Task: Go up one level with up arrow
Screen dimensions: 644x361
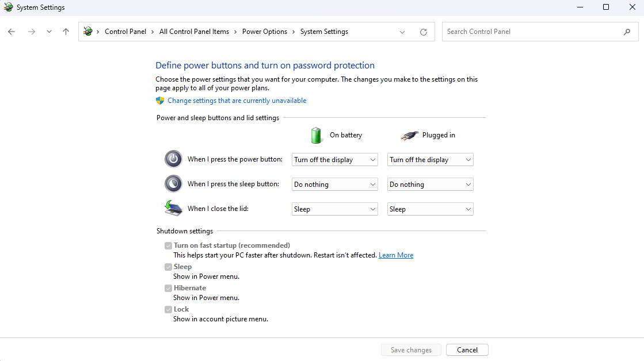Action: pyautogui.click(x=66, y=32)
